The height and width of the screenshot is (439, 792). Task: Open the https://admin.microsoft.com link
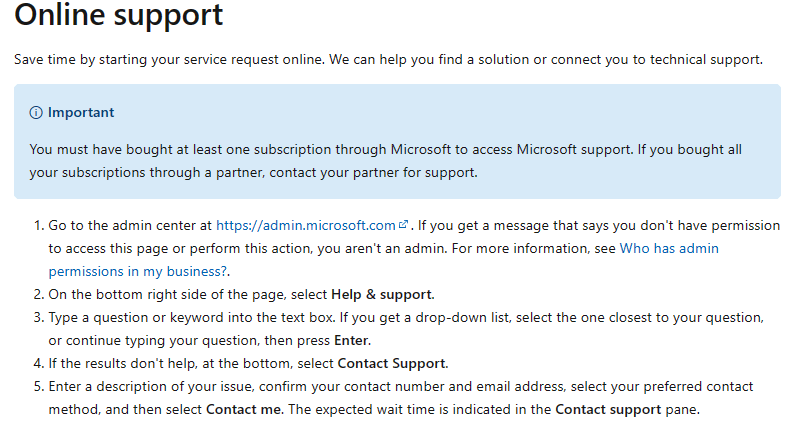coord(306,225)
